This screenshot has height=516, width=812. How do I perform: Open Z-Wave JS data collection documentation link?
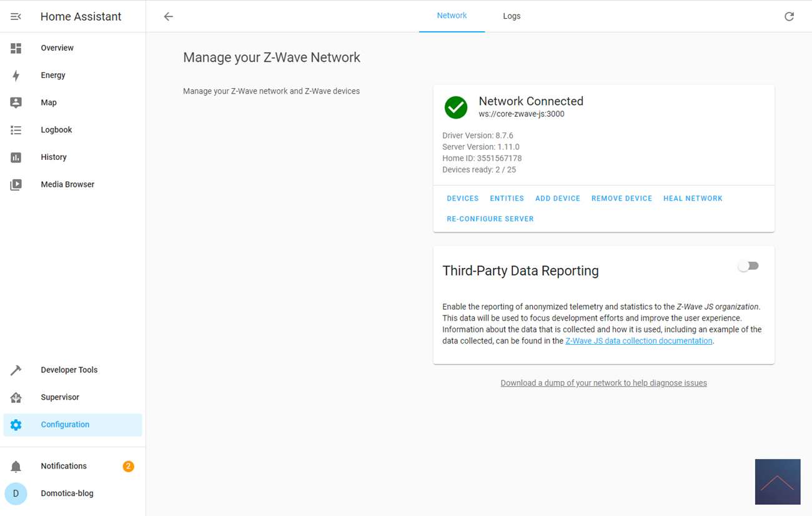pyautogui.click(x=638, y=341)
